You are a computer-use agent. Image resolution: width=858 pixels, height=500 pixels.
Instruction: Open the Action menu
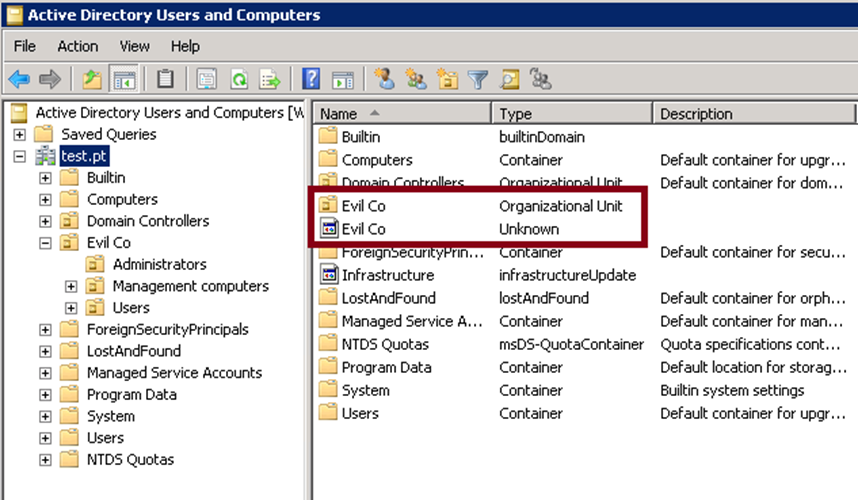pyautogui.click(x=77, y=46)
